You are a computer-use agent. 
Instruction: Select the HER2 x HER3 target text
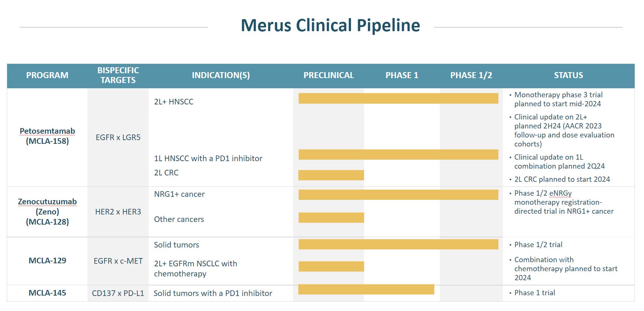point(118,212)
